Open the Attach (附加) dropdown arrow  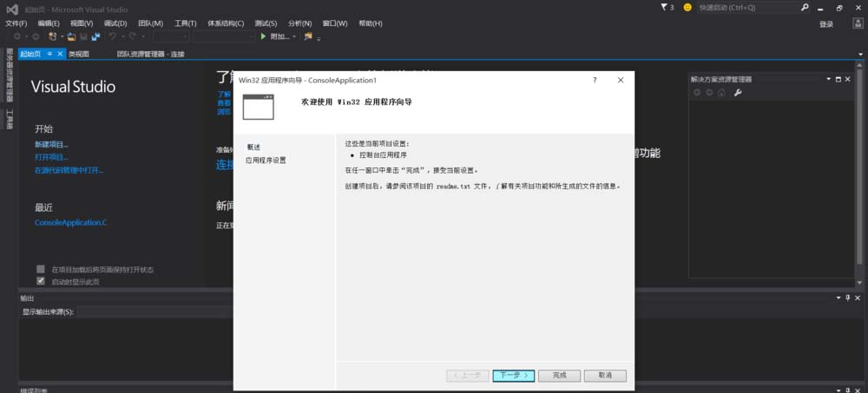tap(294, 36)
